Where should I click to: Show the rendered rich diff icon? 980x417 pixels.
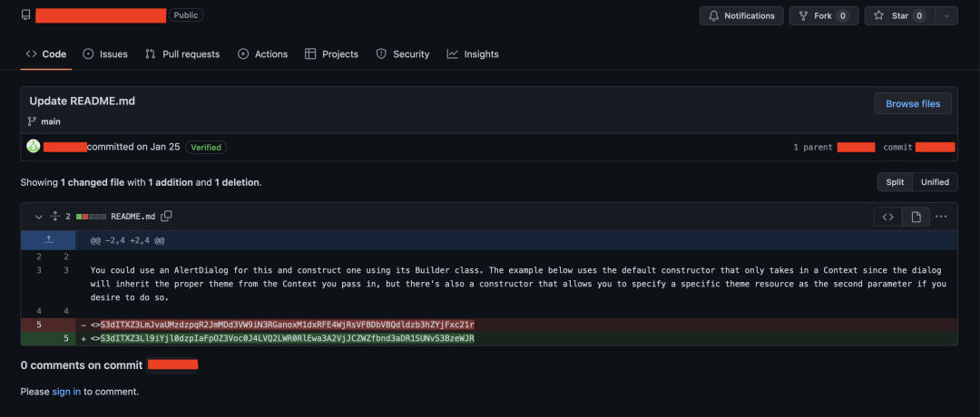coord(916,217)
